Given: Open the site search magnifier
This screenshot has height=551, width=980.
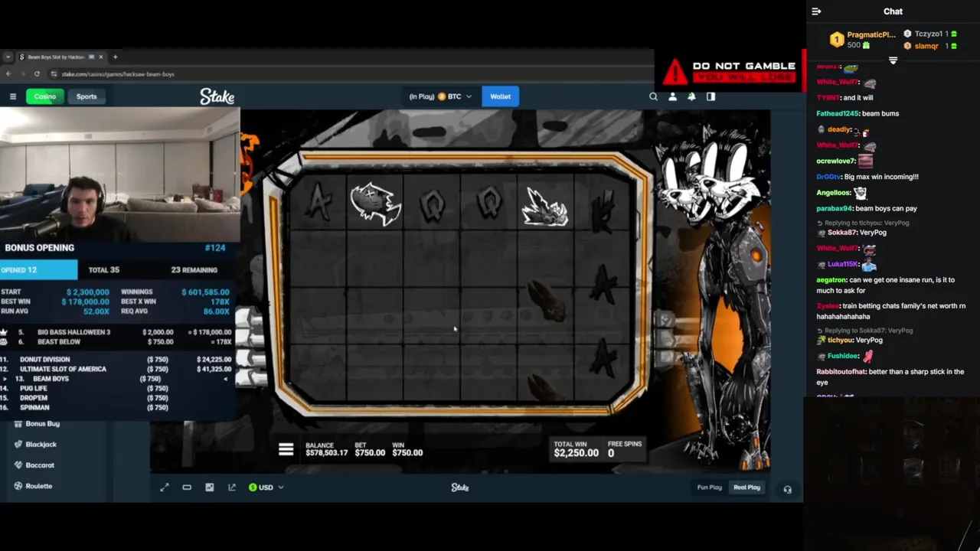Looking at the screenshot, I should tap(653, 96).
